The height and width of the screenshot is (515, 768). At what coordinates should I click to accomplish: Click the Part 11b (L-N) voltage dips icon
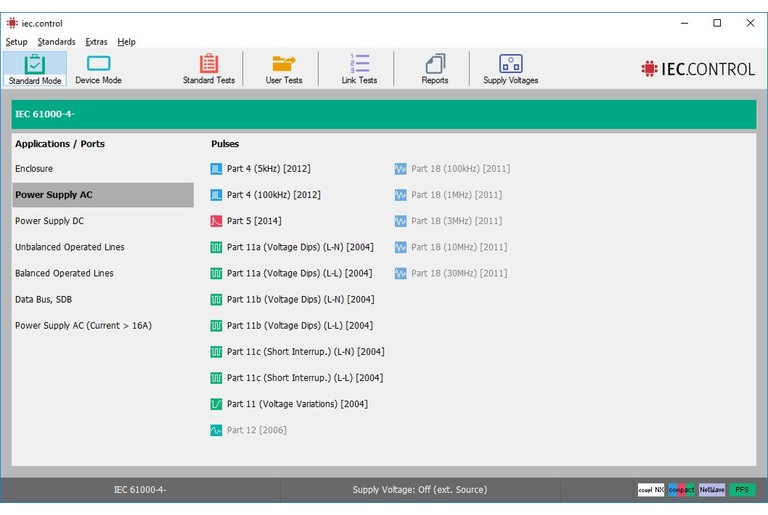click(x=216, y=299)
